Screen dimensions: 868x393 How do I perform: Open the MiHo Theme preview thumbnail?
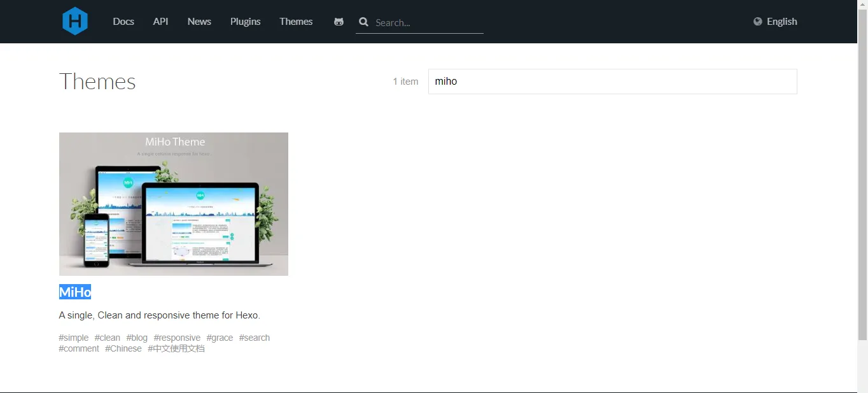174,204
